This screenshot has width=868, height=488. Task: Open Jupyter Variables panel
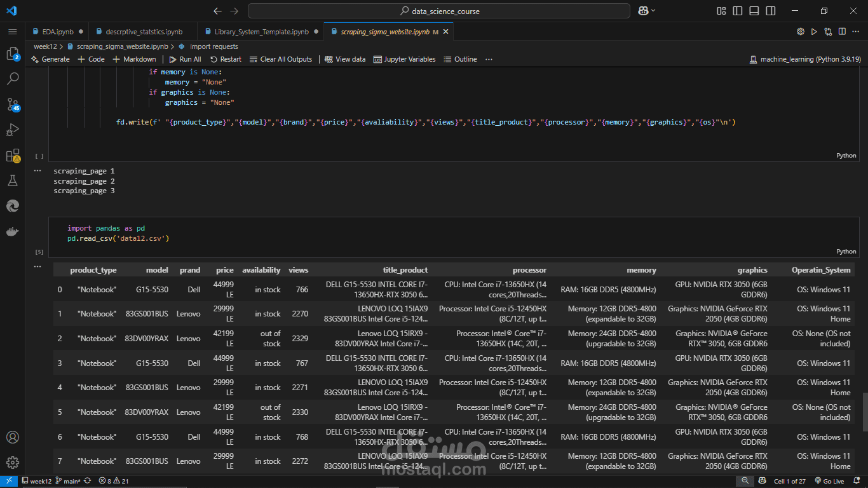[404, 59]
